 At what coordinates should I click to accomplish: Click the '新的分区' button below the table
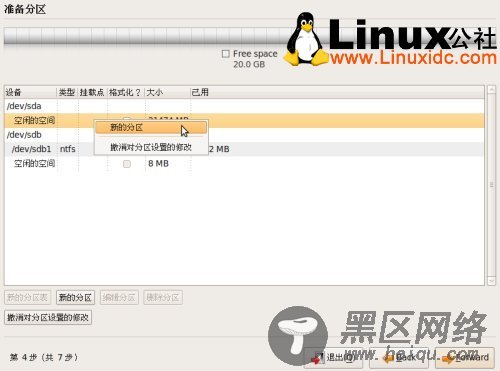pos(75,297)
